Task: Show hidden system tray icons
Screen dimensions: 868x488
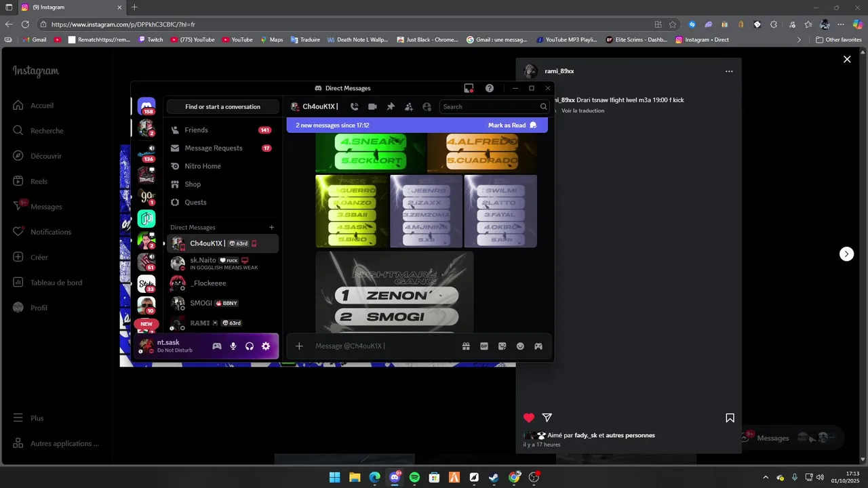Action: (x=766, y=477)
